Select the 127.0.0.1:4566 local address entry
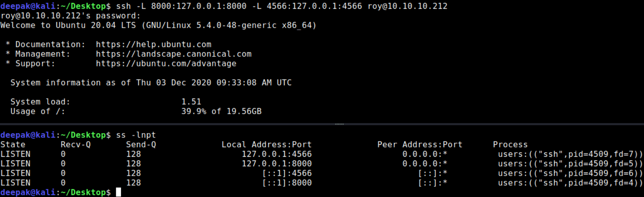The width and height of the screenshot is (644, 197). point(276,154)
